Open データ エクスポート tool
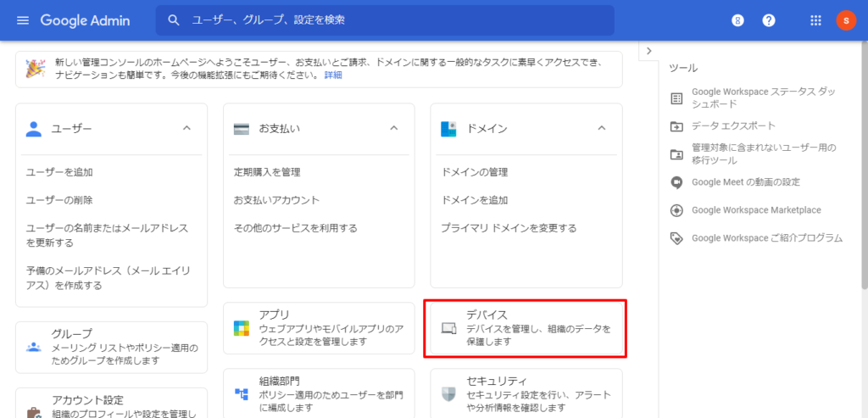The height and width of the screenshot is (418, 868). click(733, 126)
